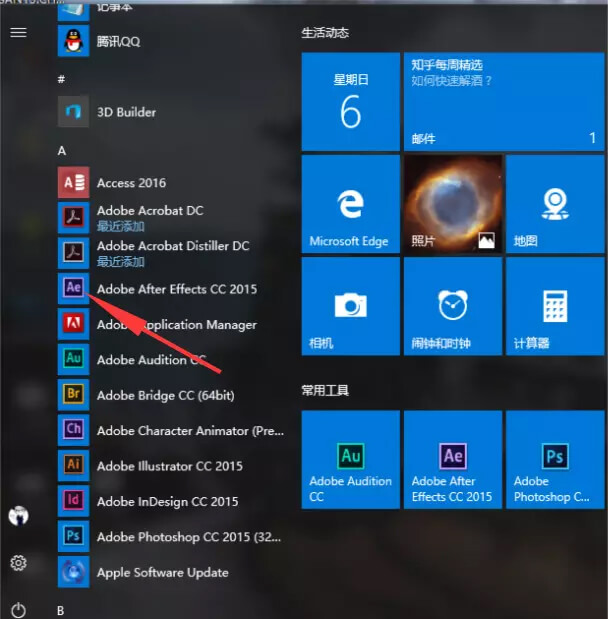Click the Power button icon
Image resolution: width=608 pixels, height=619 pixels.
(x=18, y=610)
